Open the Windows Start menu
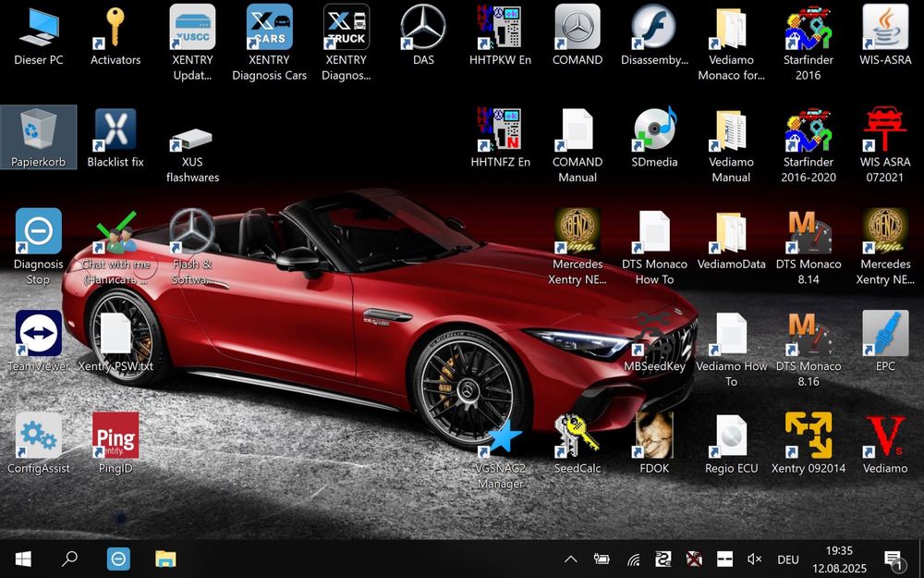Viewport: 924px width, 578px height. pos(23,559)
